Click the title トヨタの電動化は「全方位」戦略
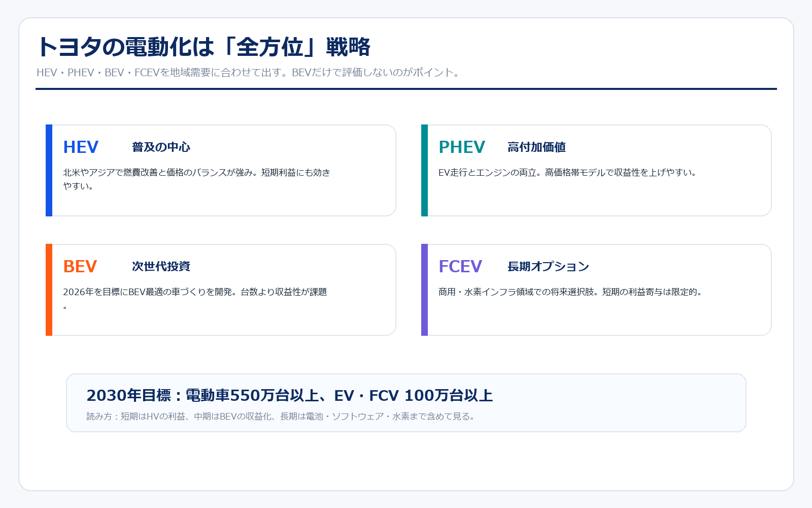Viewport: 812px width, 508px height. tap(204, 47)
